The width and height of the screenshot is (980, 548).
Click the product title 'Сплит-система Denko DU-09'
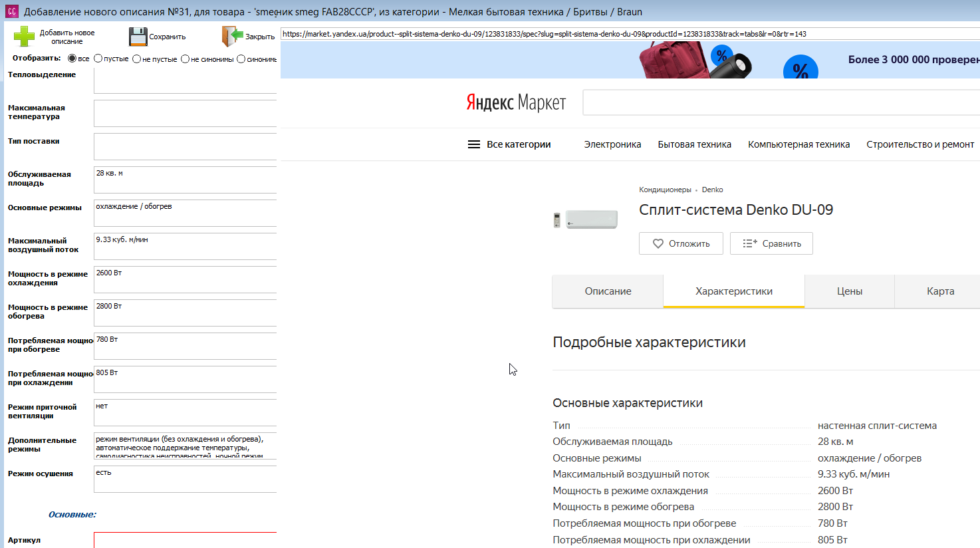click(x=736, y=210)
